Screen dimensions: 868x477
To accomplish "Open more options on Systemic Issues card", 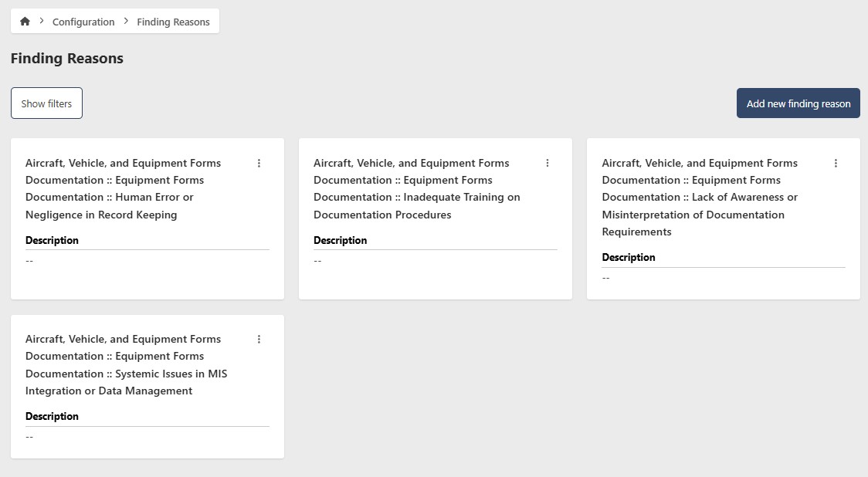I will click(x=259, y=339).
